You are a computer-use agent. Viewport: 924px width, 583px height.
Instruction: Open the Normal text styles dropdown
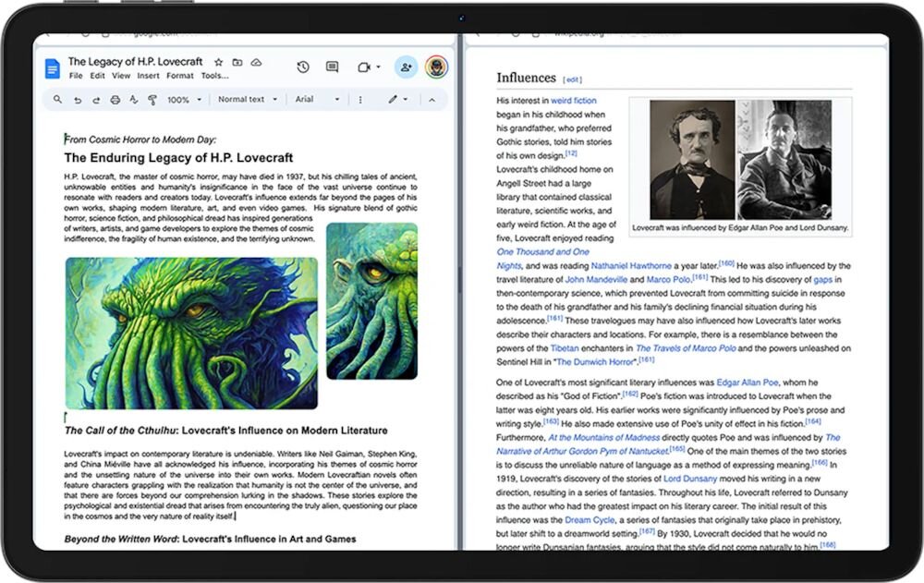(247, 99)
